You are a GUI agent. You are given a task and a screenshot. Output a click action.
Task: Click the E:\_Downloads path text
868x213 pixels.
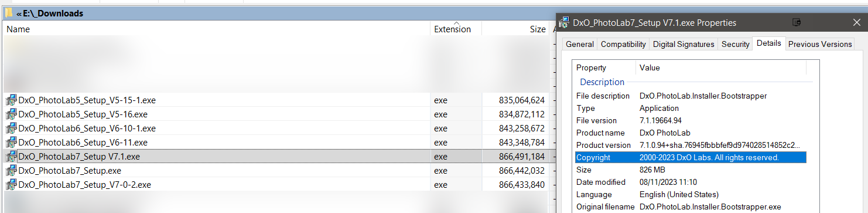[53, 13]
